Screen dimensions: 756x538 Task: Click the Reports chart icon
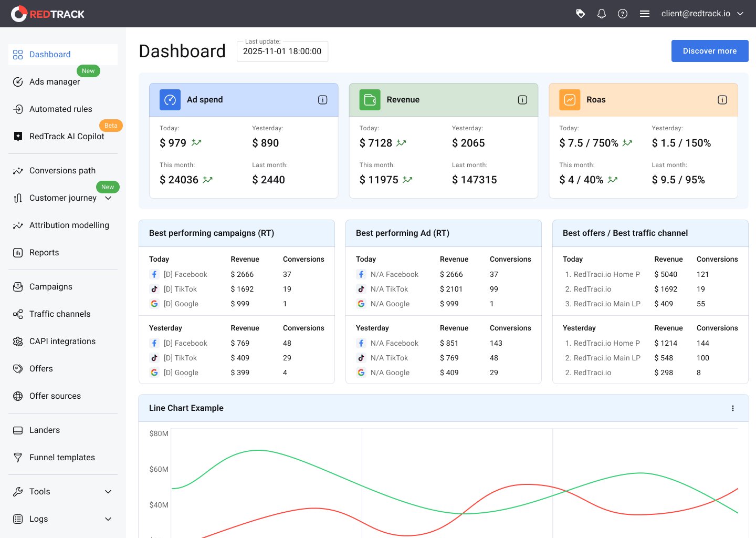18,253
